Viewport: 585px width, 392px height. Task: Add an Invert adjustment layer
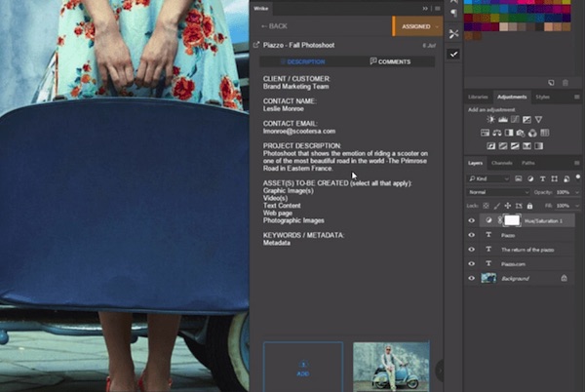(491, 146)
